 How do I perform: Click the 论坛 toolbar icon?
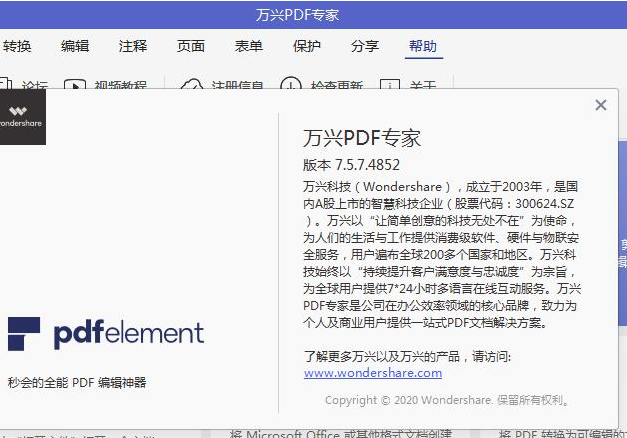[6, 83]
